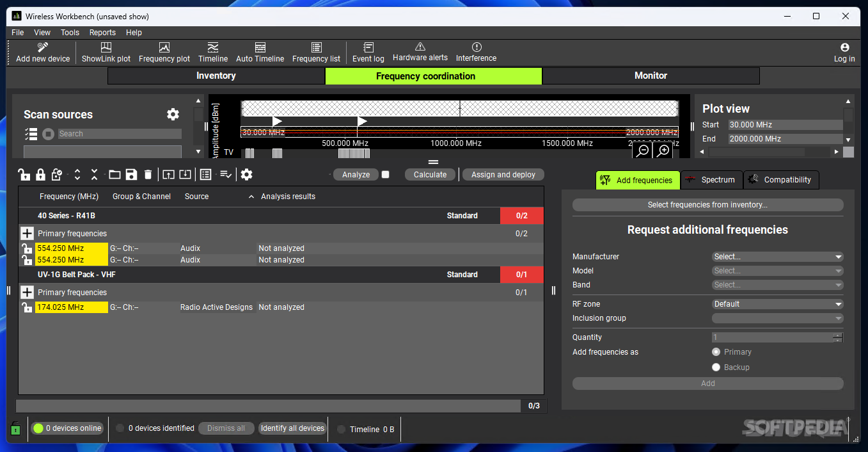Click the 0 devices online indicator
The width and height of the screenshot is (868, 452).
click(67, 428)
